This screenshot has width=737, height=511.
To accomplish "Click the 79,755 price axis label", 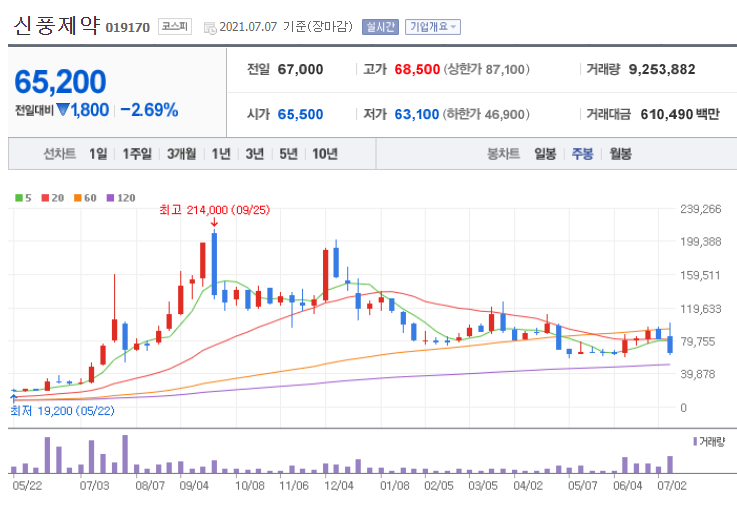I will (x=698, y=342).
